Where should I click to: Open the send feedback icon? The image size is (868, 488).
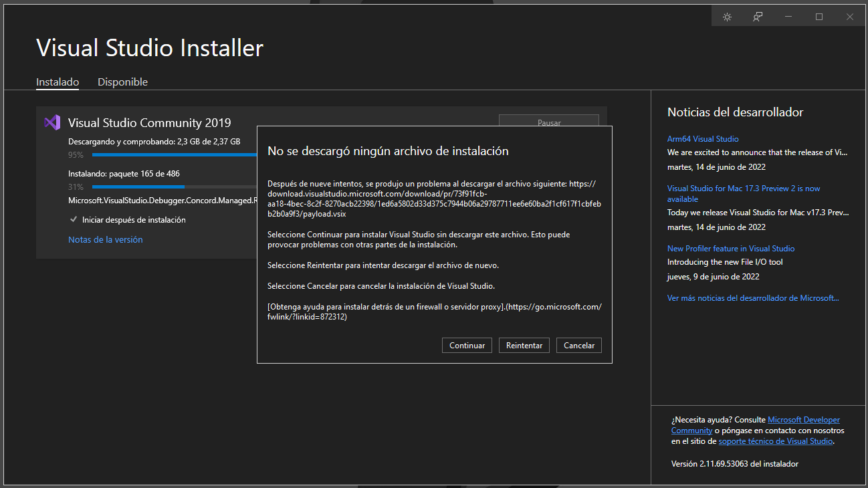click(x=758, y=17)
